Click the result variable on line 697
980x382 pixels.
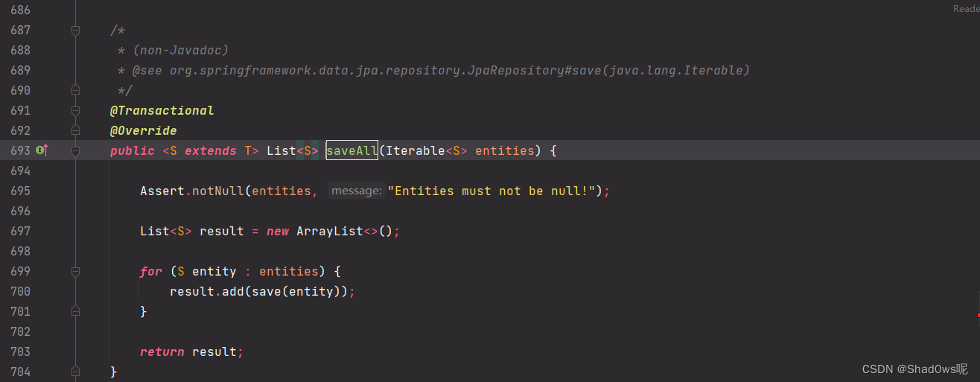(x=222, y=231)
